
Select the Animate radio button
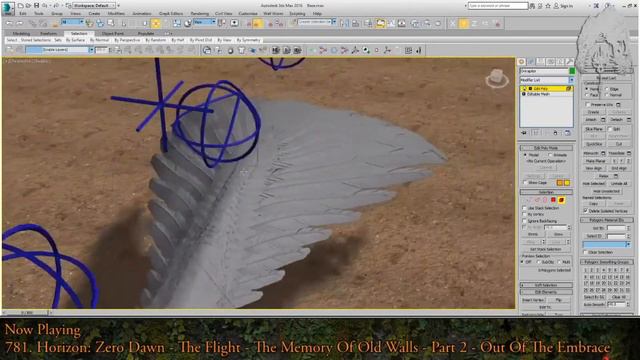click(551, 155)
